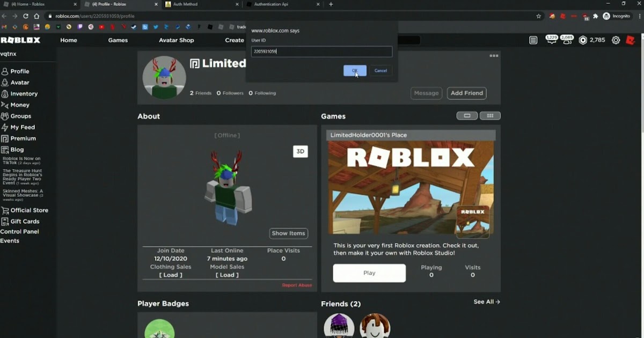The width and height of the screenshot is (644, 338).
Task: Click the Add Friend button
Action: click(467, 93)
